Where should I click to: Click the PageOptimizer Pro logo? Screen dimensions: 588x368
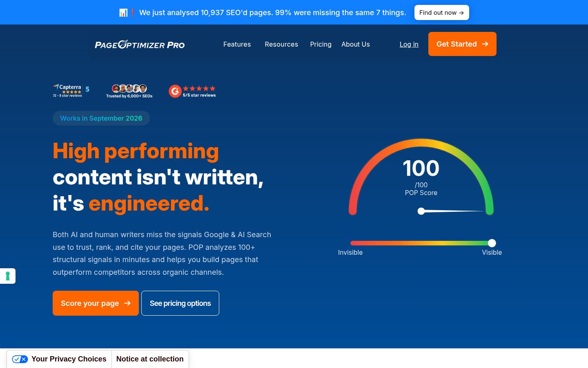click(x=140, y=45)
